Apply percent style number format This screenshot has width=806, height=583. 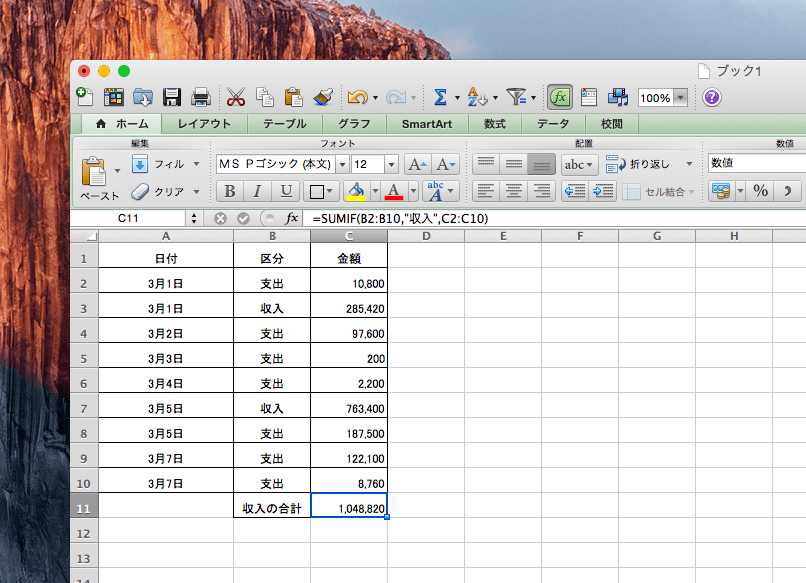pos(760,191)
